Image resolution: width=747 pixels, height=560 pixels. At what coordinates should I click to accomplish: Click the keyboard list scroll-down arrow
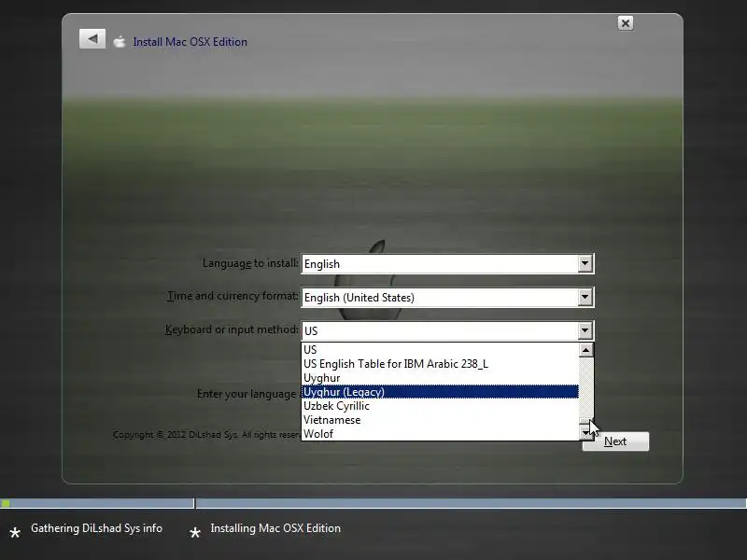click(x=586, y=433)
